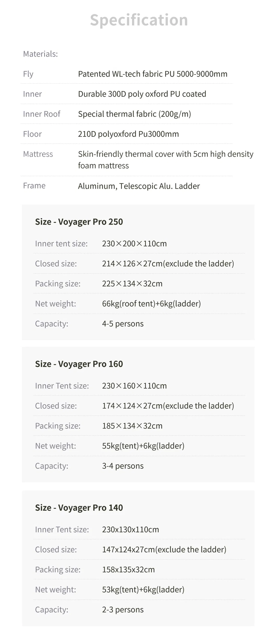Select the Floor material value 210D polyoxford
277x644 pixels.
(128, 134)
